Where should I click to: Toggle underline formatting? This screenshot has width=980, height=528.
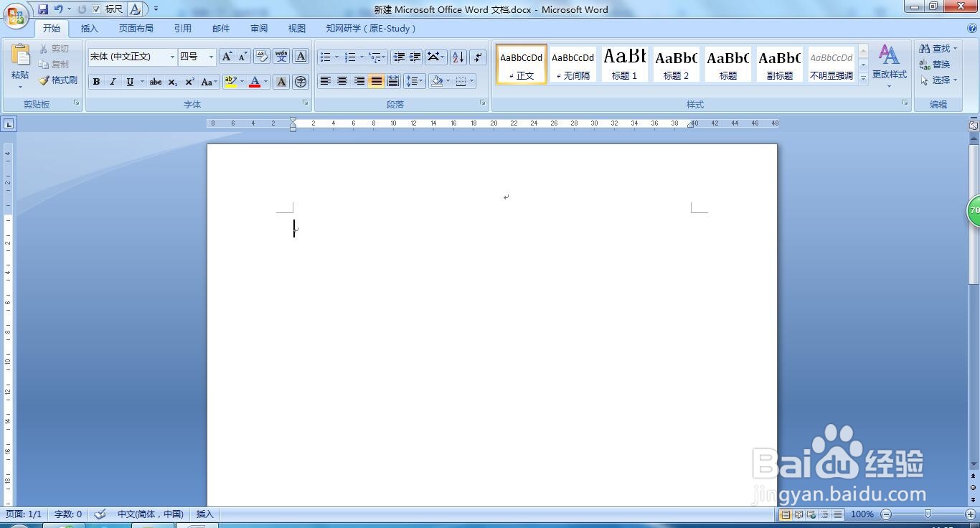pos(130,82)
